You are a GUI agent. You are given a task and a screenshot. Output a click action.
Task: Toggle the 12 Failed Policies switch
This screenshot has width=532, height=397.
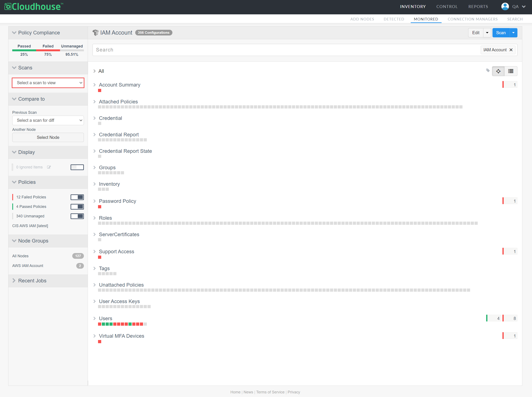[x=77, y=197]
